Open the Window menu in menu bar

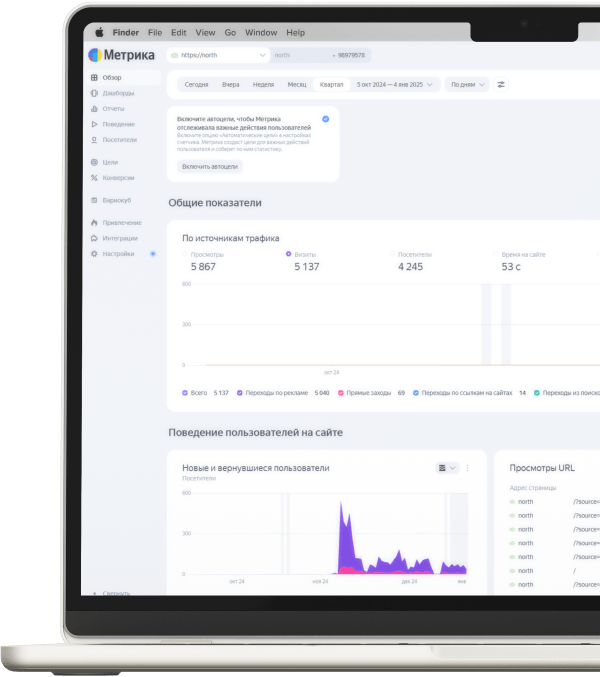[261, 33]
